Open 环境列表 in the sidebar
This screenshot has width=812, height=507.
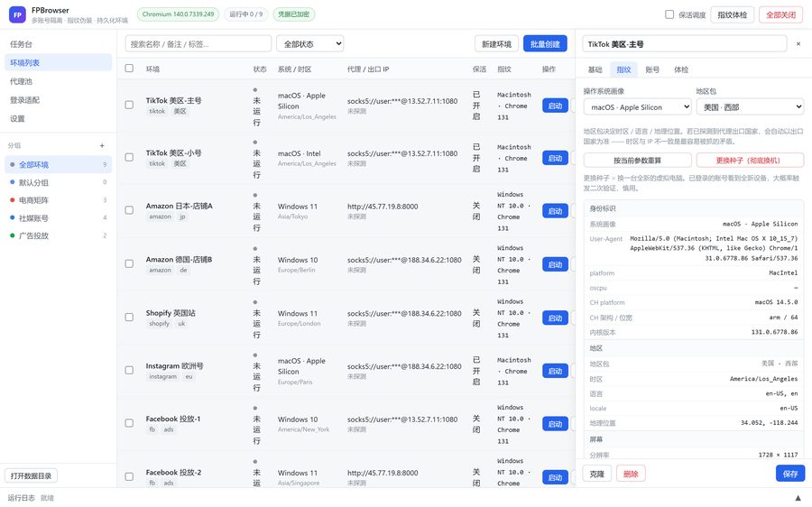point(58,62)
